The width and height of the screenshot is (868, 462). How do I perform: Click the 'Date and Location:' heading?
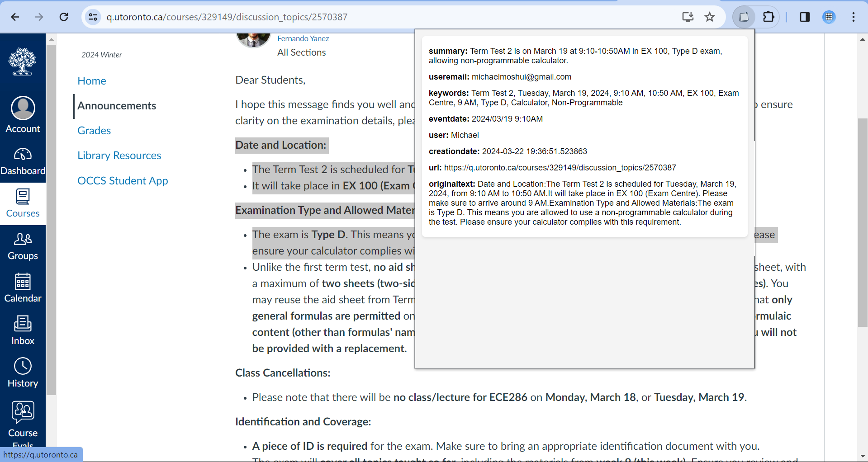pos(281,145)
